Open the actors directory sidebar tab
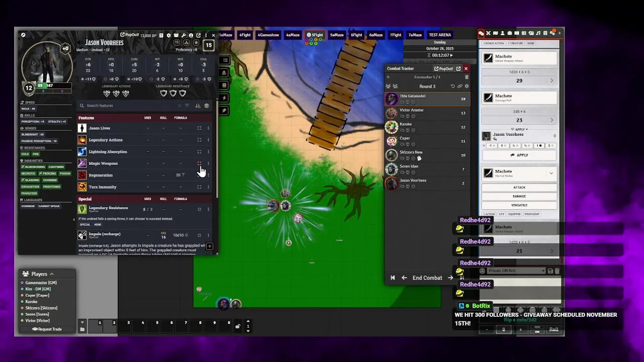644x362 pixels. click(x=503, y=33)
